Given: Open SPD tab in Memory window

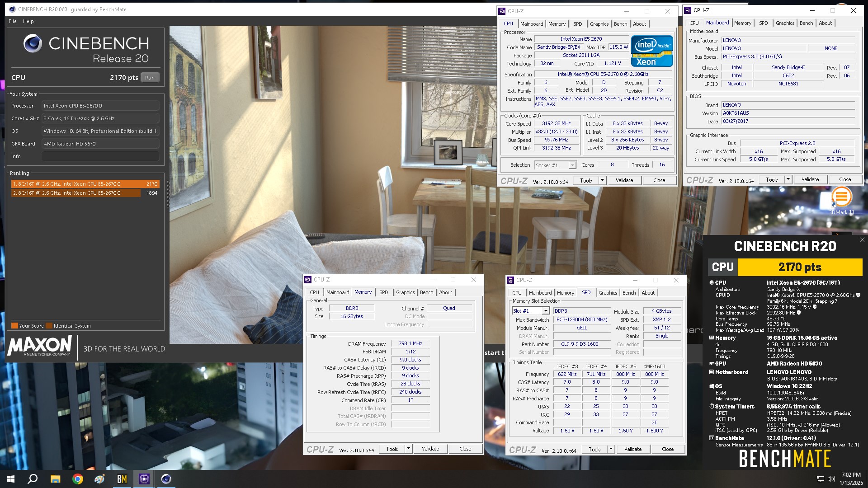Looking at the screenshot, I should [383, 292].
